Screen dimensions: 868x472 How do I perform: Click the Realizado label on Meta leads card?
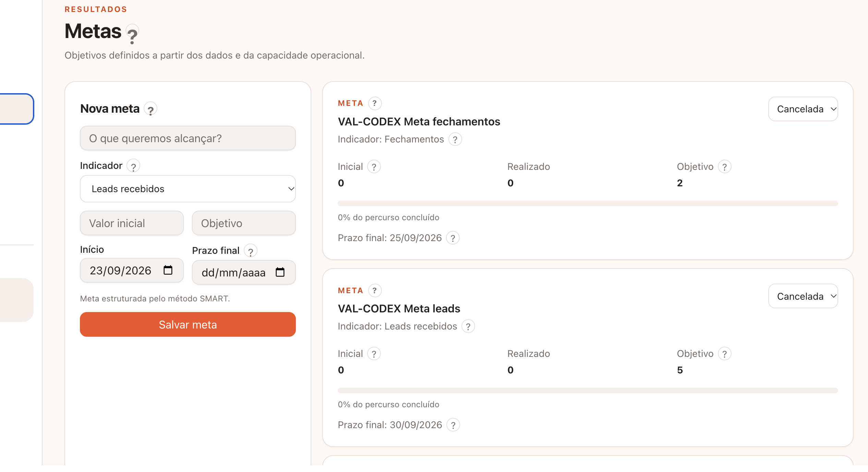tap(529, 354)
